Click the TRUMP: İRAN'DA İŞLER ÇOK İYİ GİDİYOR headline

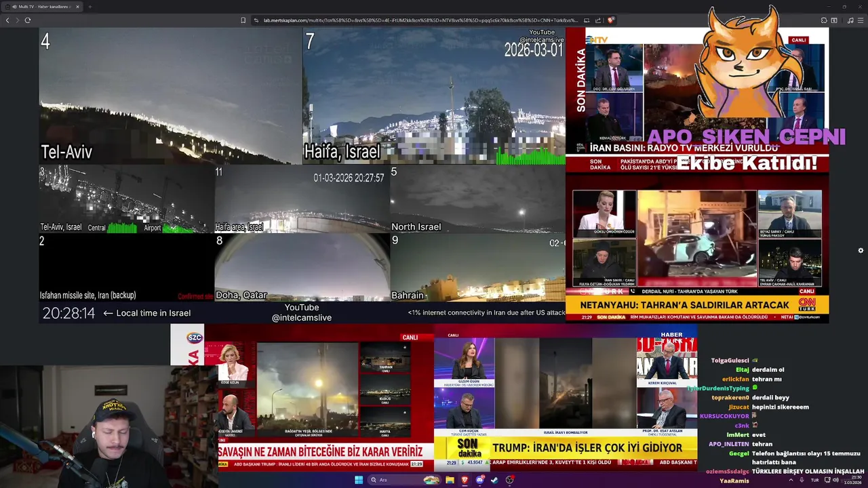click(587, 448)
